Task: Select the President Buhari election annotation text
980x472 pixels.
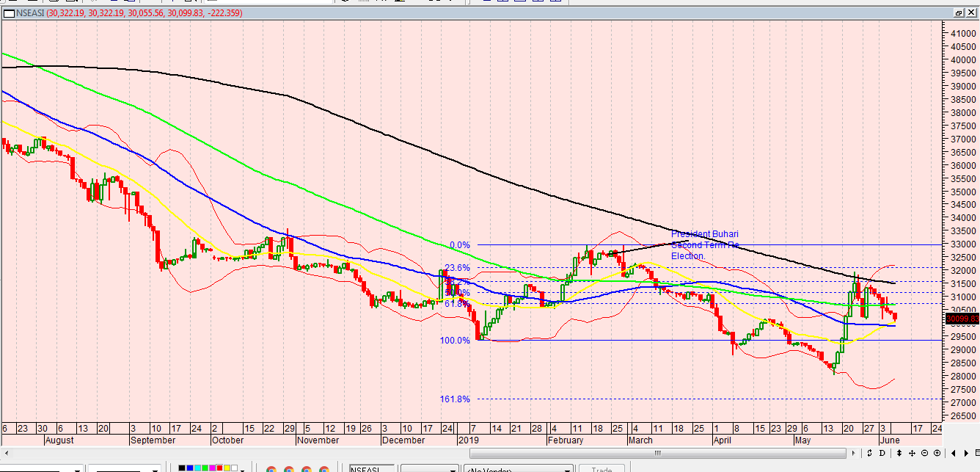Action: [705, 245]
